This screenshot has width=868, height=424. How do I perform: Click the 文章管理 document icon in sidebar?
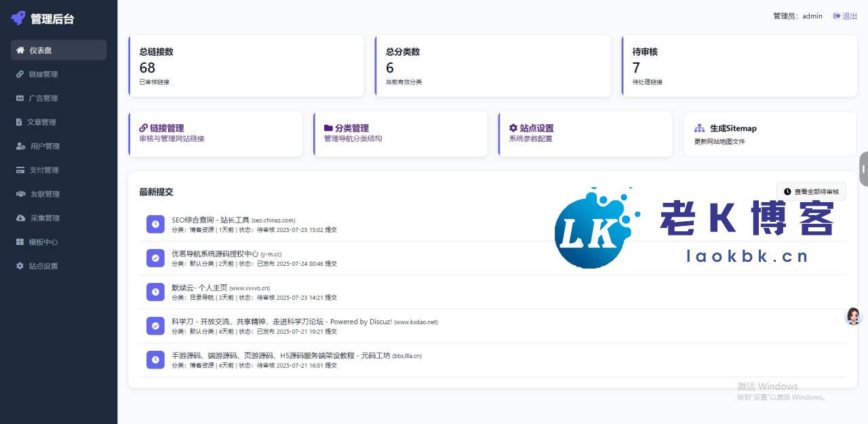[20, 122]
